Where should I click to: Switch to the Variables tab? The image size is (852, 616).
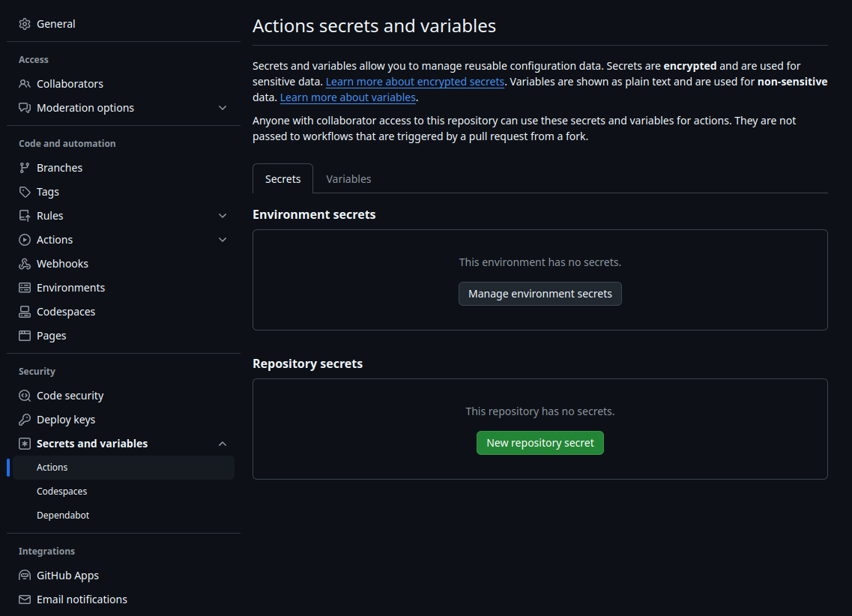pyautogui.click(x=348, y=179)
